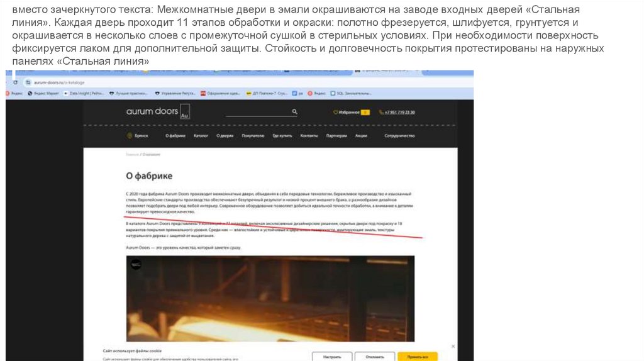Click the О фабрике page heading
The width and height of the screenshot is (644, 361).
coord(149,175)
